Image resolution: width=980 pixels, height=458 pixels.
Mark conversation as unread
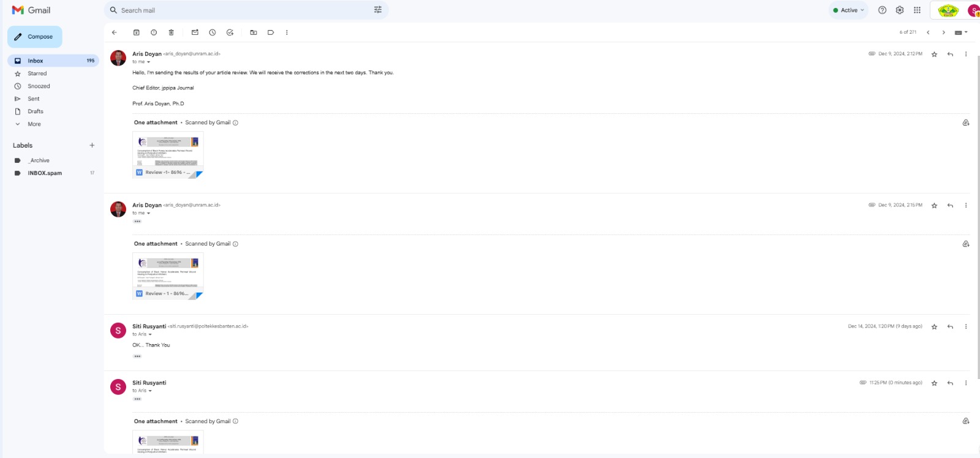[x=195, y=32]
